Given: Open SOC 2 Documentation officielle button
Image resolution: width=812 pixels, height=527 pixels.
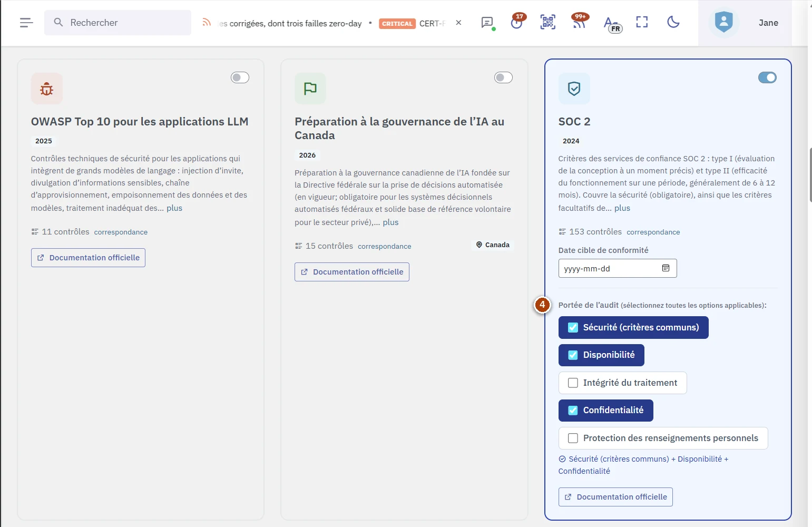Looking at the screenshot, I should [615, 497].
